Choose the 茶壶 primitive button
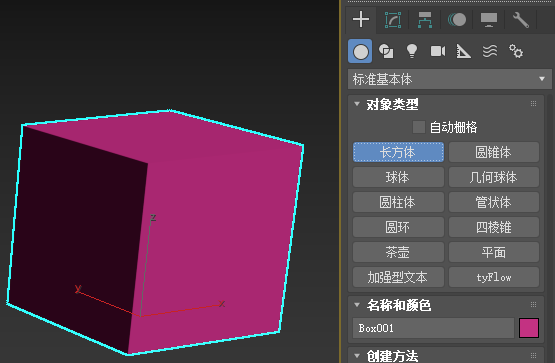 (398, 252)
